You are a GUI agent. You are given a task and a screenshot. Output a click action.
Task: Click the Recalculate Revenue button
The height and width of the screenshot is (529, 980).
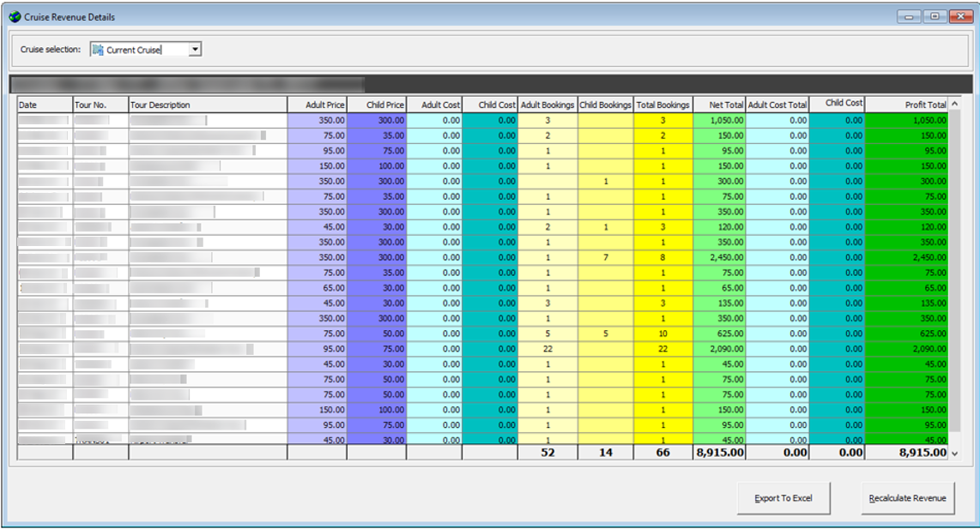[909, 497]
